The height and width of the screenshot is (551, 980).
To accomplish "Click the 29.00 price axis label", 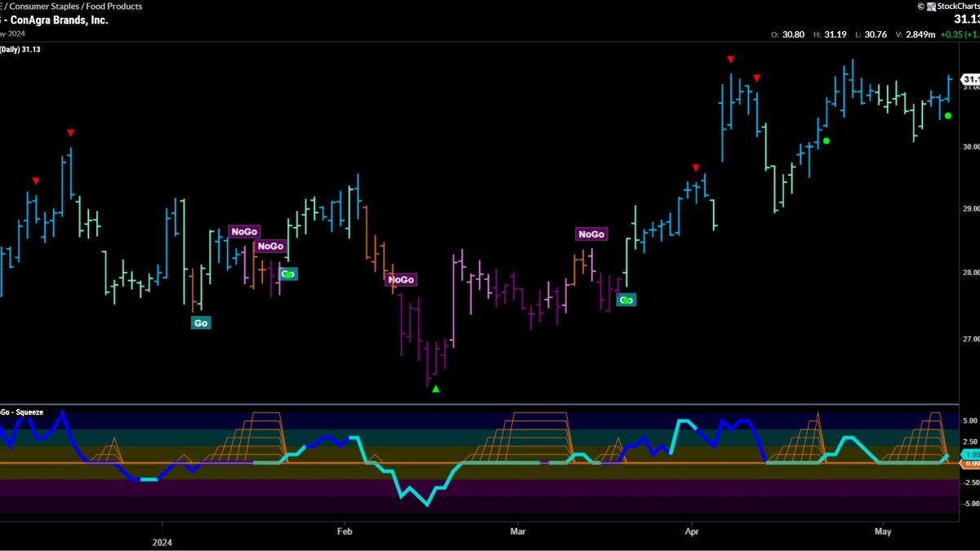I will coord(971,209).
